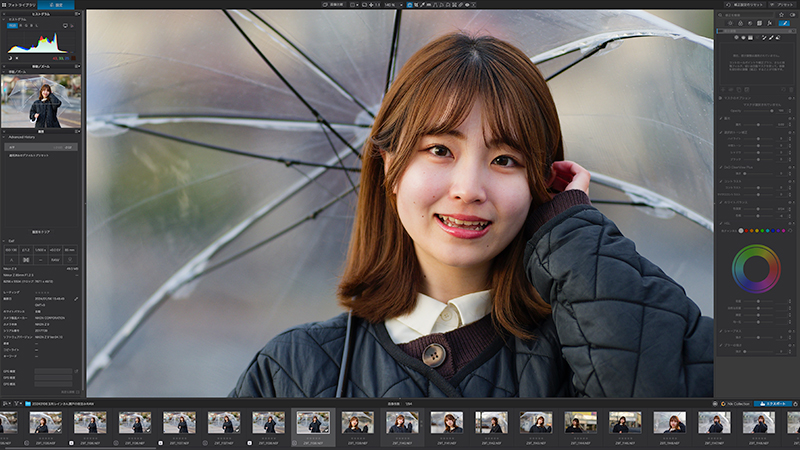The image size is (800, 450).
Task: Collapse the HSL section arrow
Action: coord(794,223)
